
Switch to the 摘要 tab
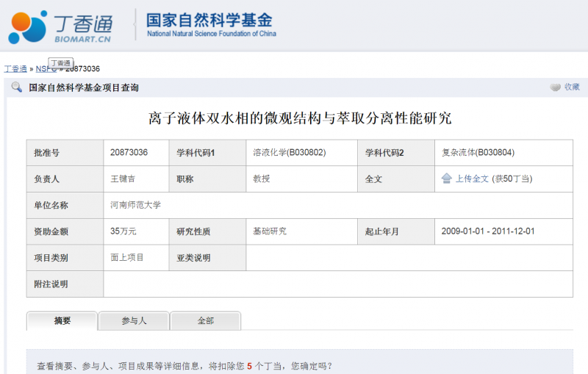coord(62,321)
